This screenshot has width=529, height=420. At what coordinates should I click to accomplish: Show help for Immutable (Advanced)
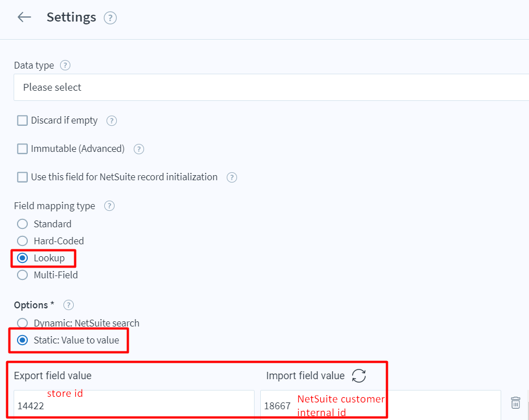[139, 149]
